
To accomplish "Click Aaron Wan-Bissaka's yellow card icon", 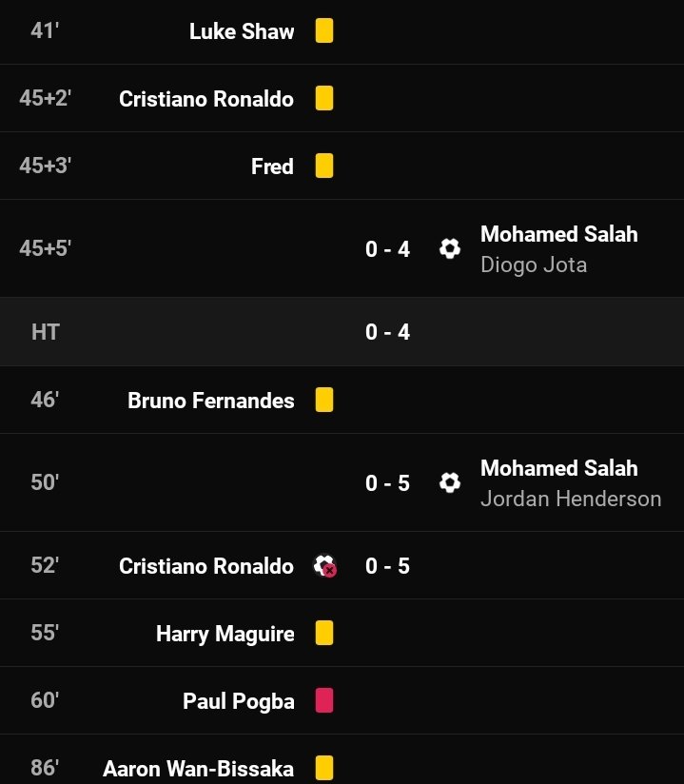I will click(x=324, y=768).
